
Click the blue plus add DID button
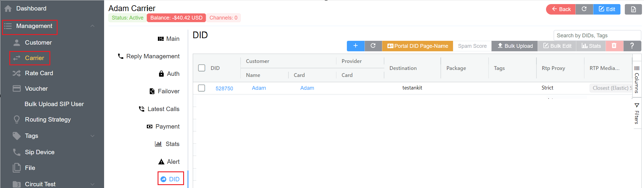pos(355,46)
